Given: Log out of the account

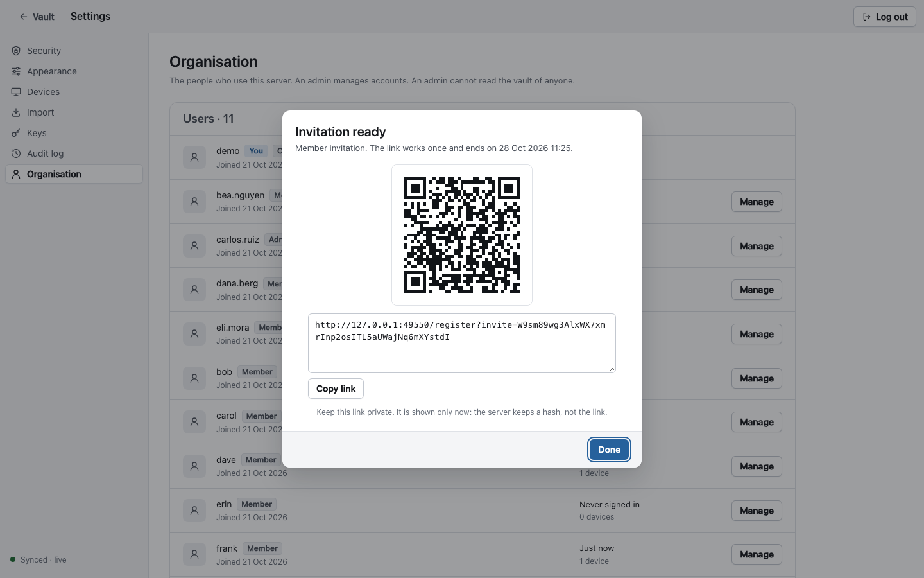Looking at the screenshot, I should point(884,17).
